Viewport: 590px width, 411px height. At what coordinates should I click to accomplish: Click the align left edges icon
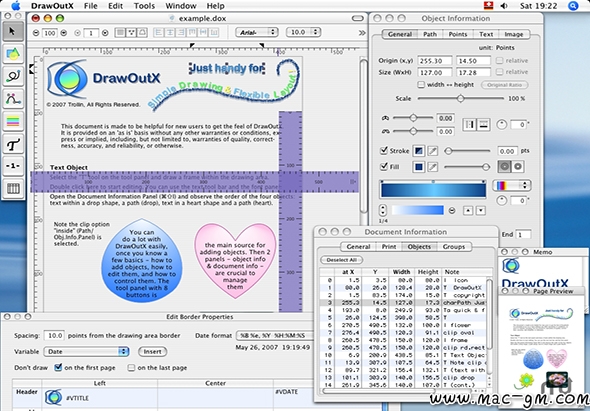coord(159,32)
